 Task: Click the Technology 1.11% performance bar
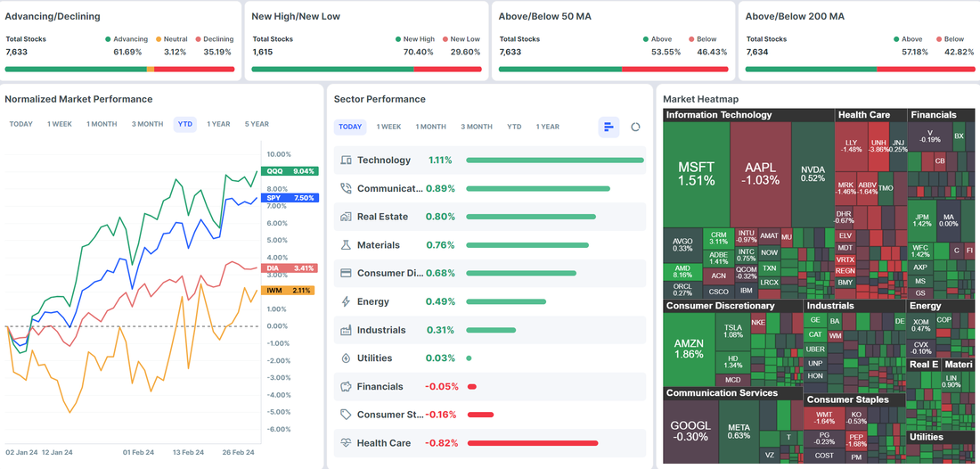[x=555, y=160]
